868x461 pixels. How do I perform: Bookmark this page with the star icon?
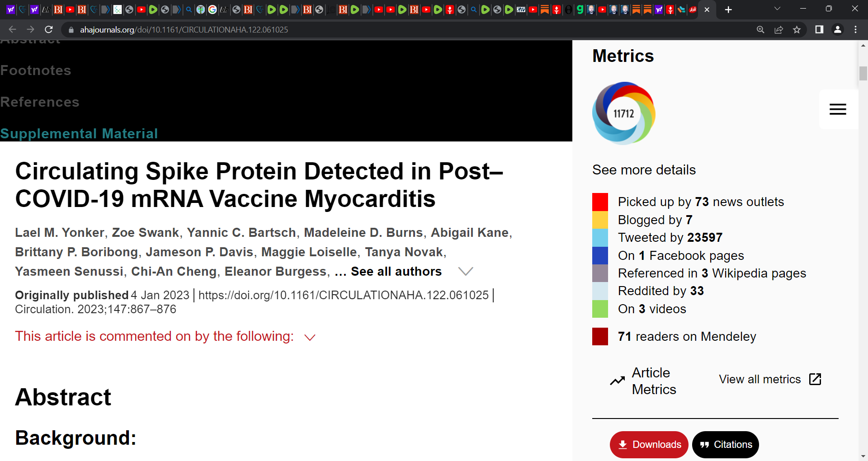coord(797,30)
